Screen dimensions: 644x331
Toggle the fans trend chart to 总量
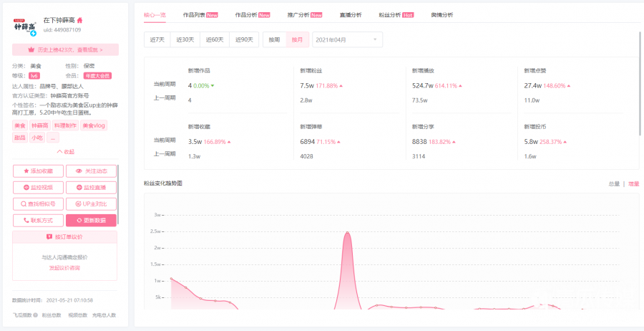[x=613, y=184]
